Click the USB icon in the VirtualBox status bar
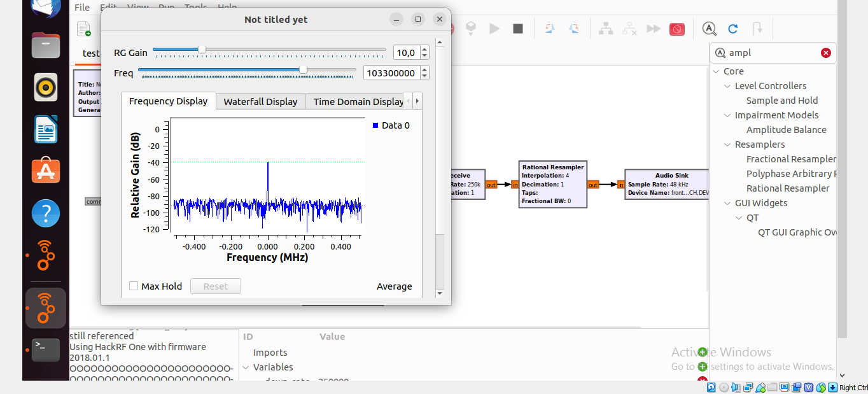The width and height of the screenshot is (868, 394). click(760, 387)
